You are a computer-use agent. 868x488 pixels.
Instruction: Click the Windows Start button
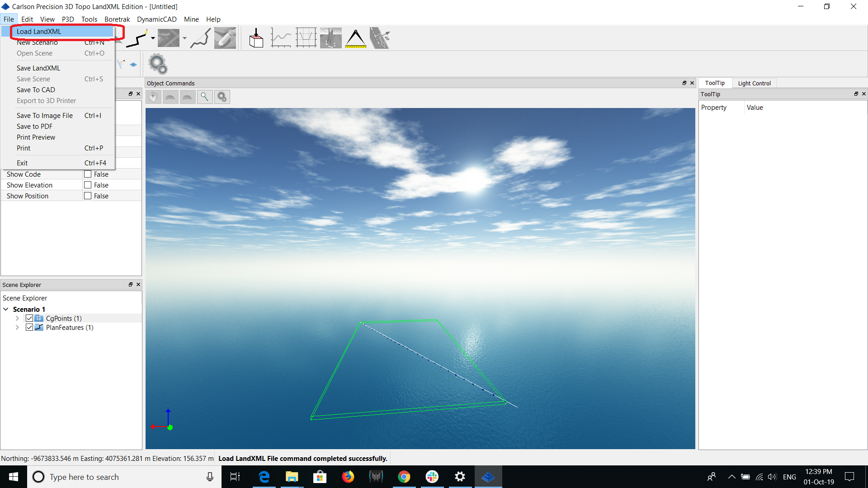pyautogui.click(x=14, y=477)
